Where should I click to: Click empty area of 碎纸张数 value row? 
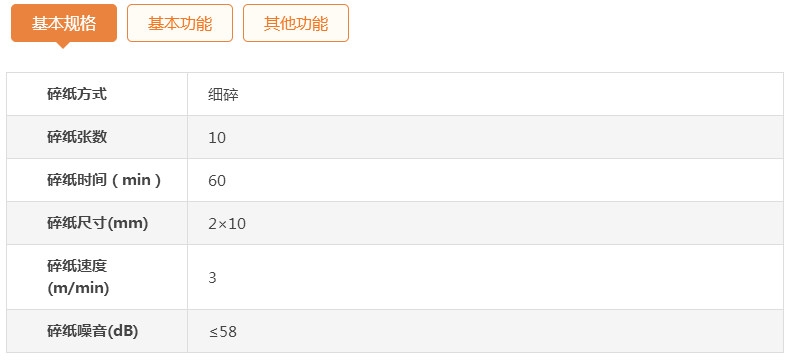click(x=503, y=137)
